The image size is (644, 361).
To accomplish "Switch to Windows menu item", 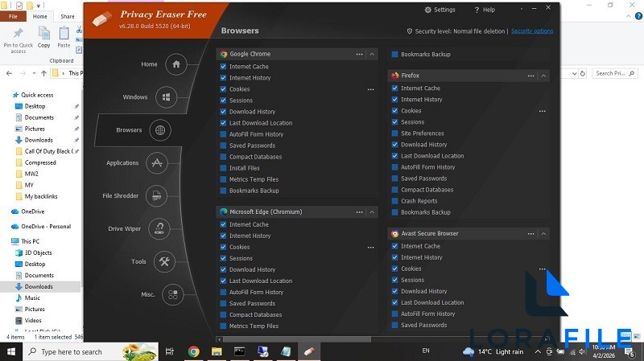I will pos(135,97).
